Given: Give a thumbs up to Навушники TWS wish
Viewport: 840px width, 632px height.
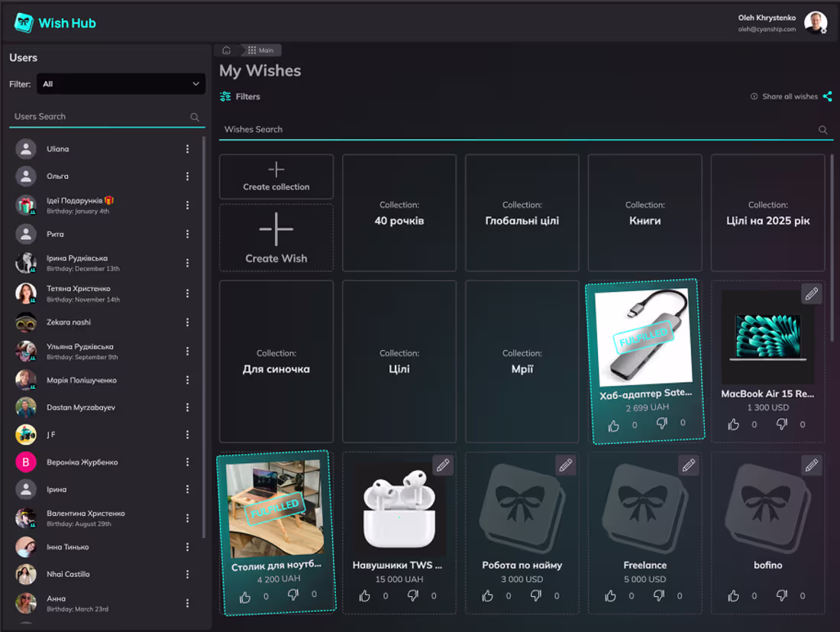Looking at the screenshot, I should point(366,595).
